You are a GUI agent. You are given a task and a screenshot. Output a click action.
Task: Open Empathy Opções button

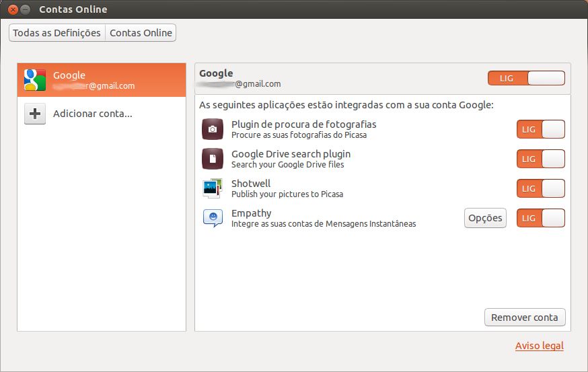point(485,218)
